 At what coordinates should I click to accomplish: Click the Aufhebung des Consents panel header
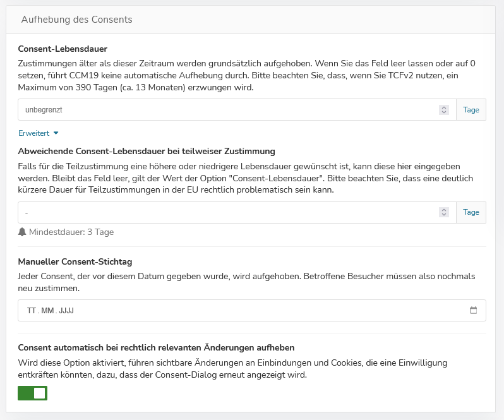[76, 20]
